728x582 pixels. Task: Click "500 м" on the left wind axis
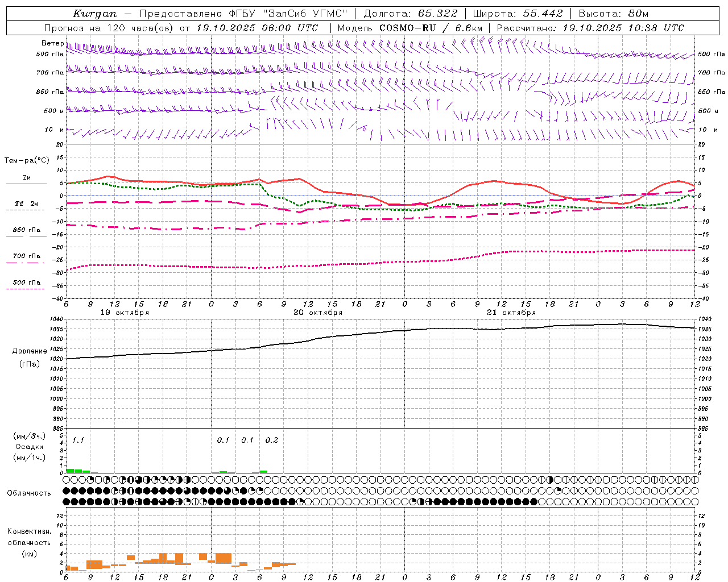pyautogui.click(x=54, y=111)
